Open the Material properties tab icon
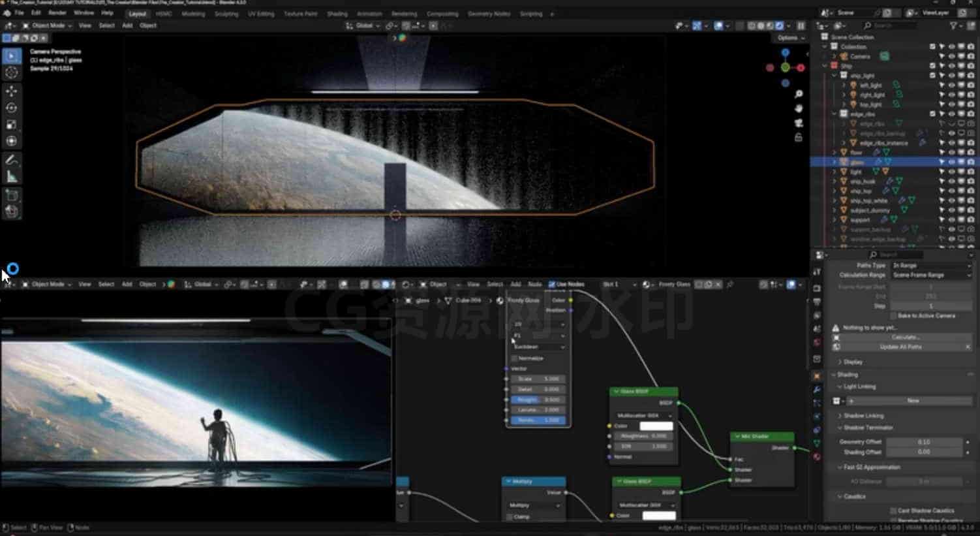 [x=817, y=457]
